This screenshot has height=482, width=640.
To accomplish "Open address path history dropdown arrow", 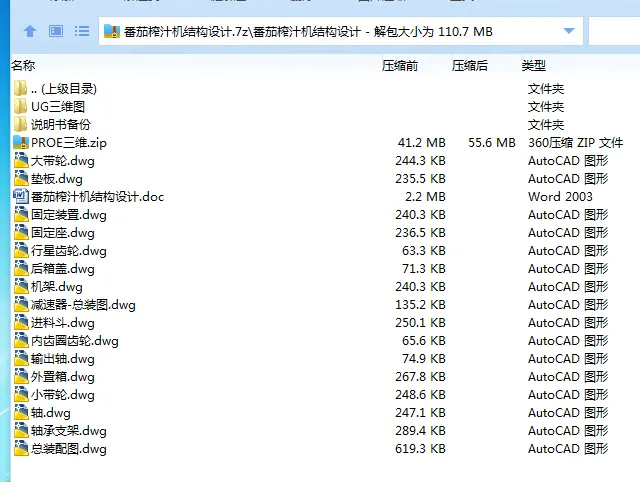I will click(569, 31).
